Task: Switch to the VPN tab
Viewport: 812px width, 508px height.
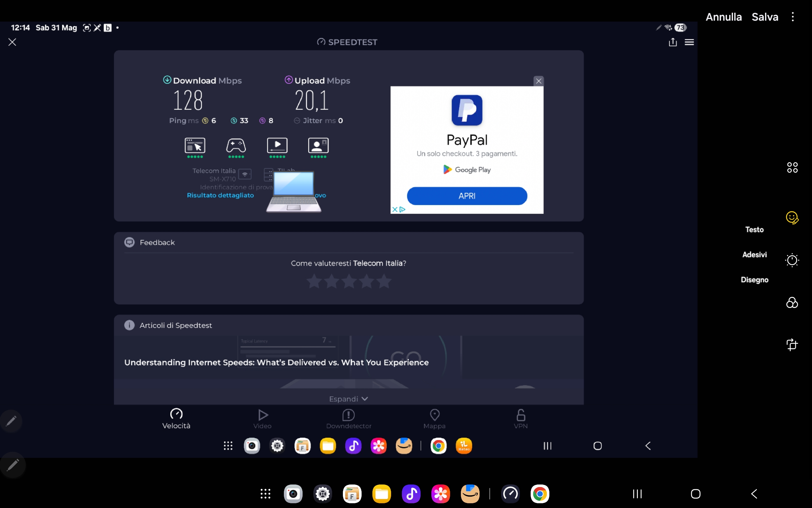Action: tap(521, 419)
